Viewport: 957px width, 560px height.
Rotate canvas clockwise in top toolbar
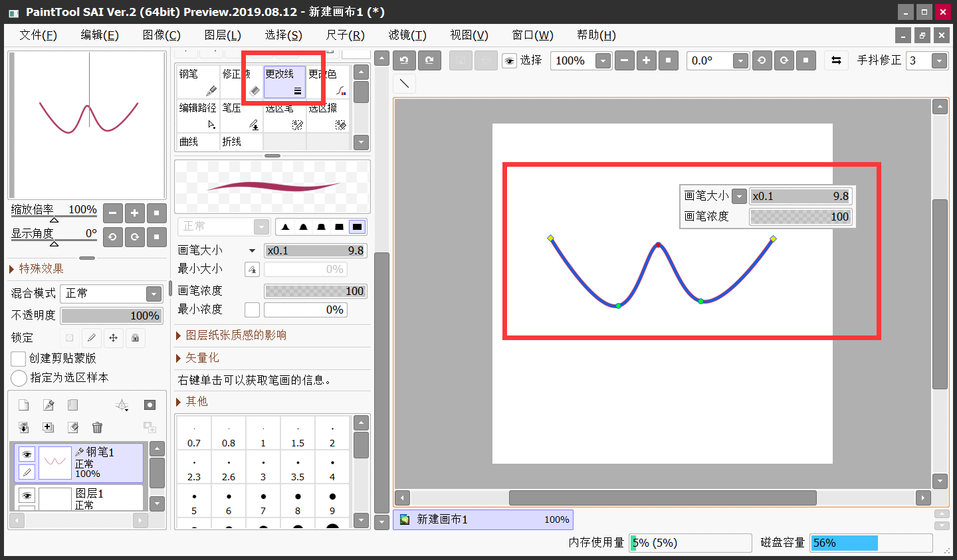click(x=784, y=60)
